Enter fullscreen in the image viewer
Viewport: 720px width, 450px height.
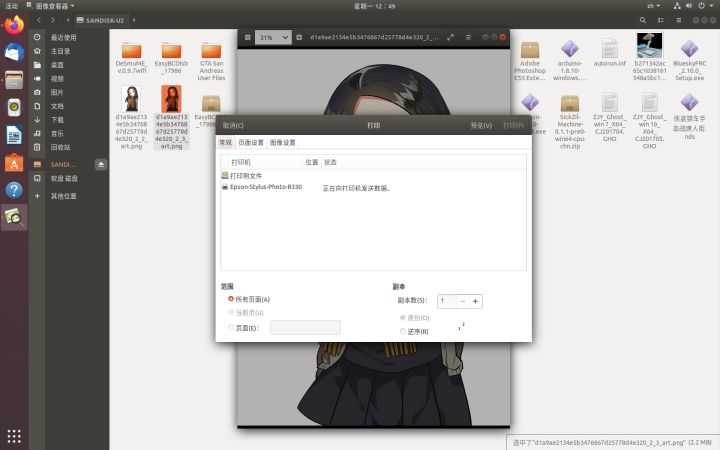pos(450,37)
